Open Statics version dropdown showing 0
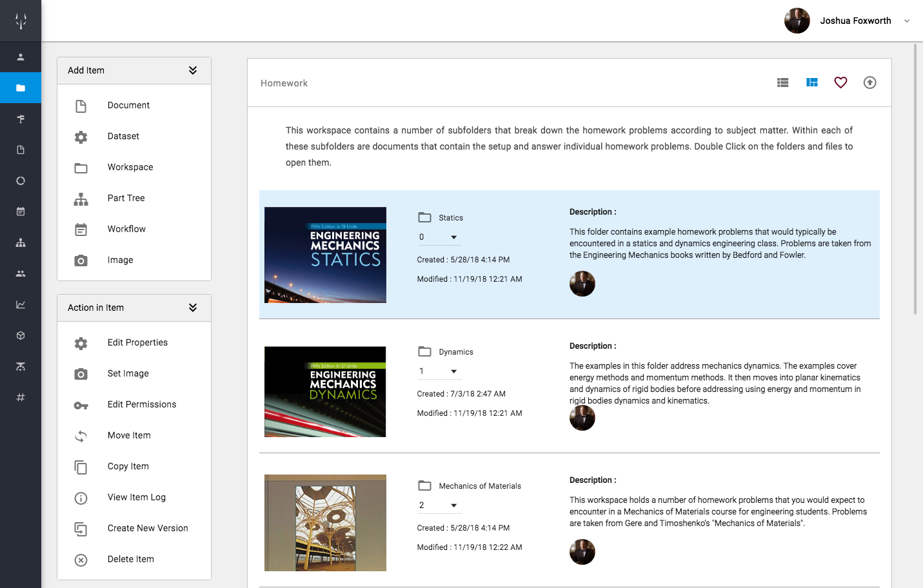923x588 pixels. [x=439, y=237]
